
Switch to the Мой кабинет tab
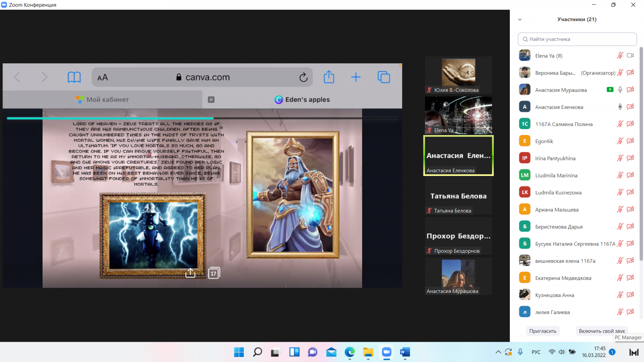(x=102, y=99)
